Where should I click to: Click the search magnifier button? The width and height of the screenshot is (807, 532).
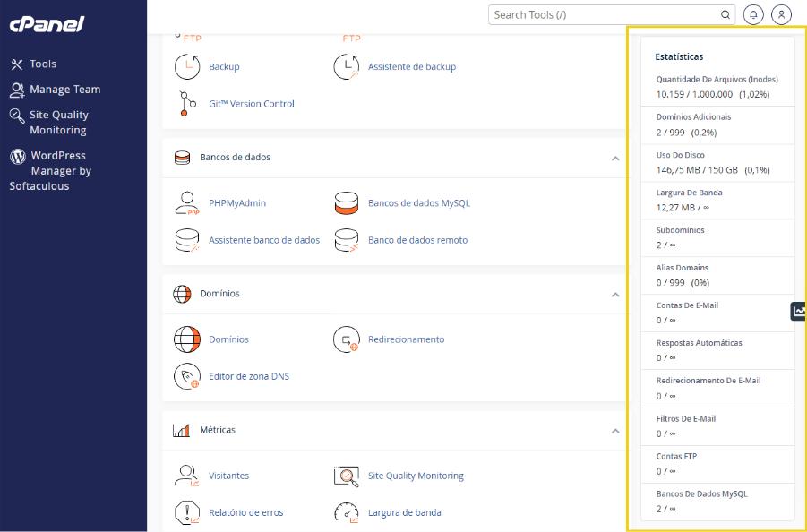(725, 15)
